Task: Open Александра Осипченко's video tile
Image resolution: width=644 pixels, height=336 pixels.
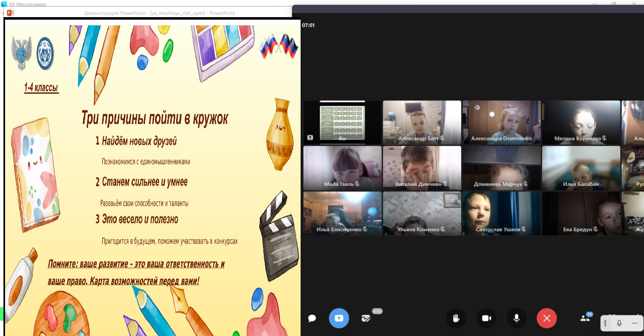Action: tap(502, 122)
